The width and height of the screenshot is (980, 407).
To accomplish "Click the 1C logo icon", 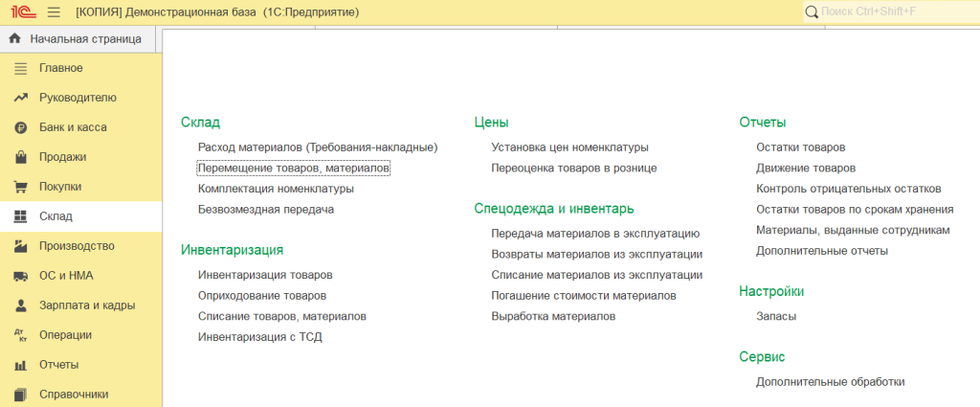I will (x=23, y=11).
